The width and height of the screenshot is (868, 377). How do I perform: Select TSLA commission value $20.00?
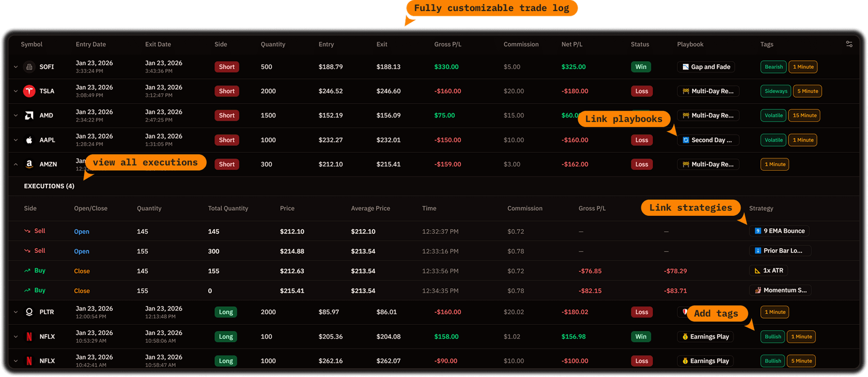(x=515, y=91)
